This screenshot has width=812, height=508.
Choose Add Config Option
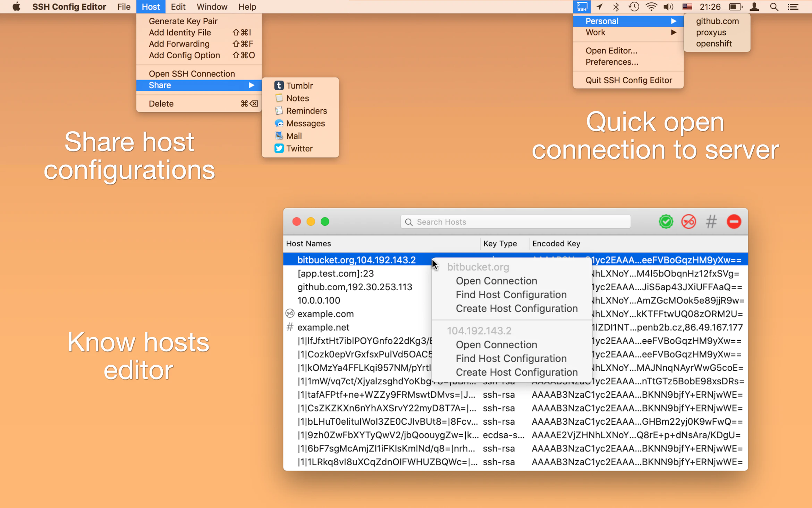[199, 55]
